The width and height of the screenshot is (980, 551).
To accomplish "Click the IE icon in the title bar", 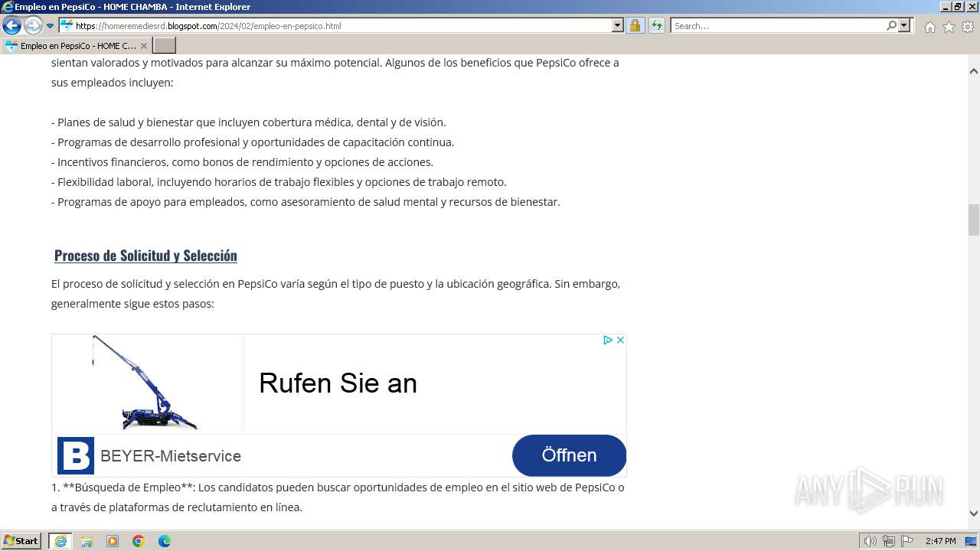I will [8, 7].
